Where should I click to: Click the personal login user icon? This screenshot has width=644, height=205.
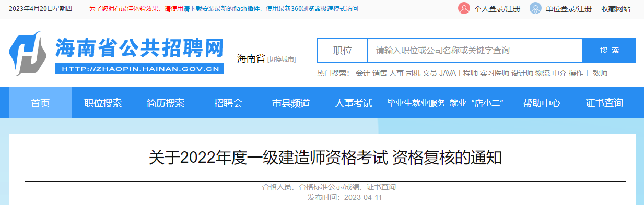click(x=464, y=8)
